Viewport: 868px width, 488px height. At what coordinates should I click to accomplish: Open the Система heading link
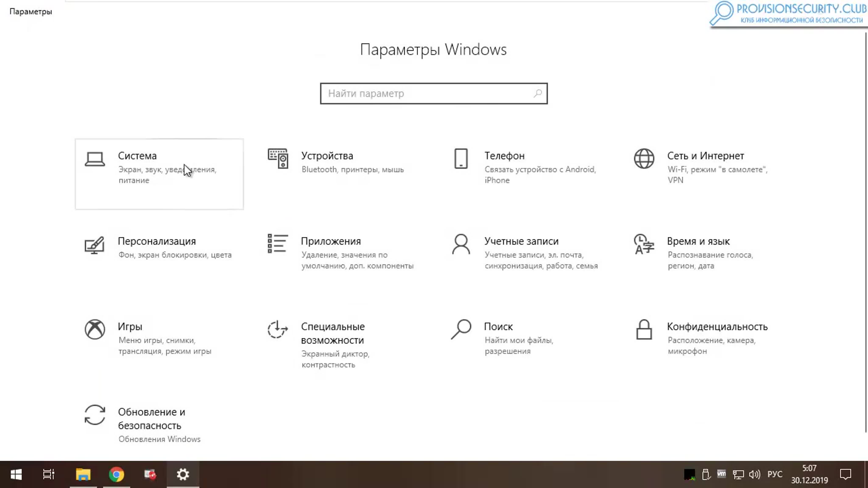point(137,156)
